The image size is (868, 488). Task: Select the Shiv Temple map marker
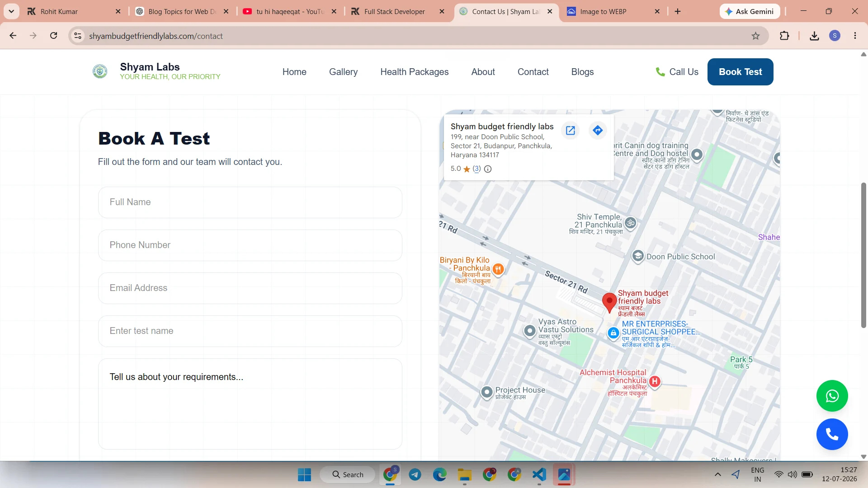point(631,223)
